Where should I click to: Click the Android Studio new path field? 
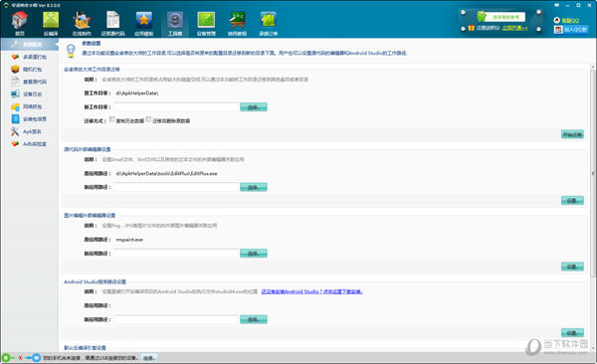tap(176, 319)
